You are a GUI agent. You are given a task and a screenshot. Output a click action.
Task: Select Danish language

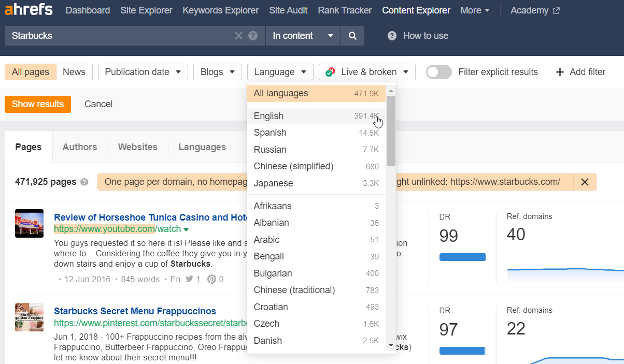coord(317,341)
